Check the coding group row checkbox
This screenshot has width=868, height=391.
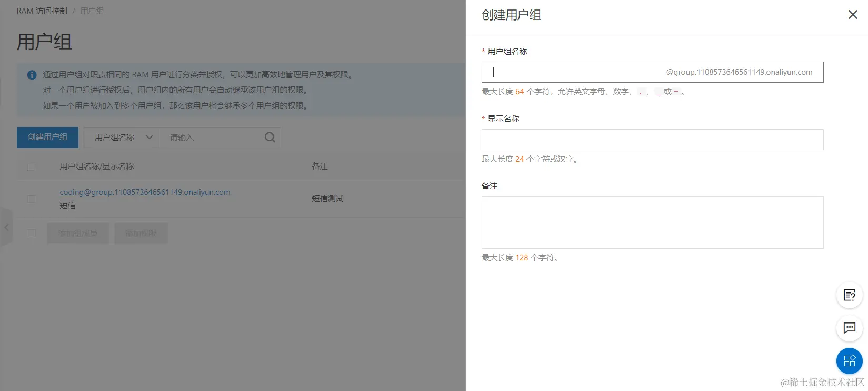pyautogui.click(x=31, y=199)
